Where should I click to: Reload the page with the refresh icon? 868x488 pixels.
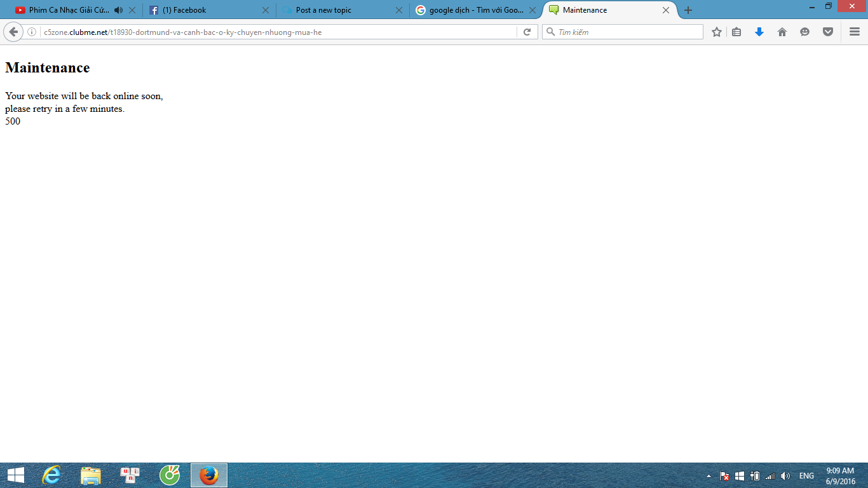(x=527, y=32)
